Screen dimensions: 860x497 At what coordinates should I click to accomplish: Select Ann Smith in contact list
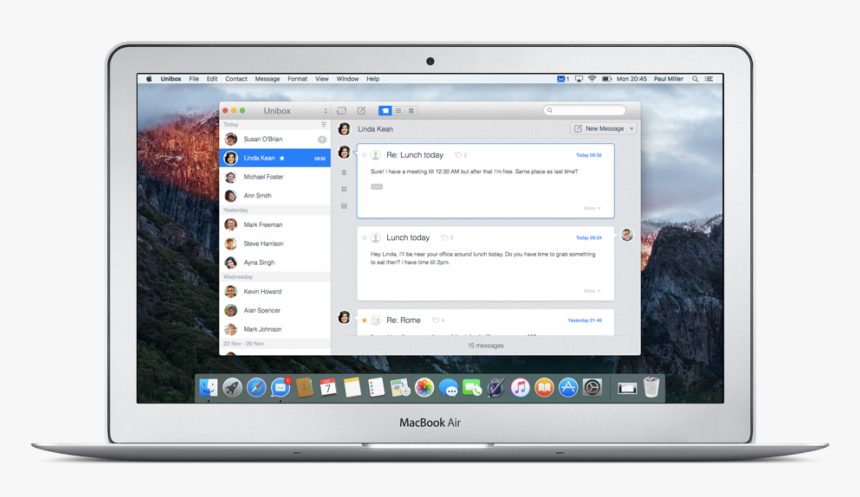(275, 195)
